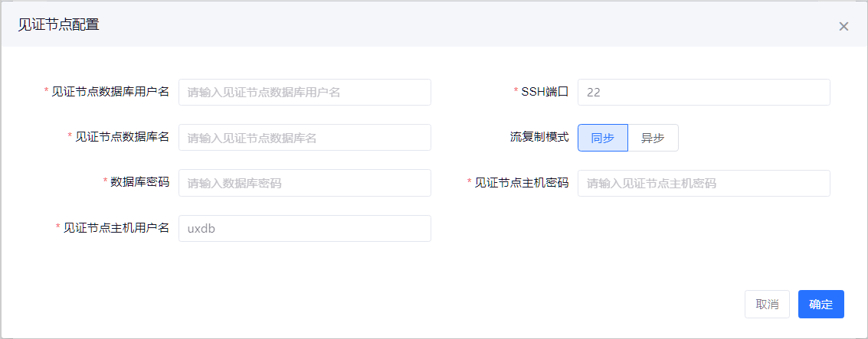868x339 pixels.
Task: Click the SSH端口 label
Action: point(545,92)
